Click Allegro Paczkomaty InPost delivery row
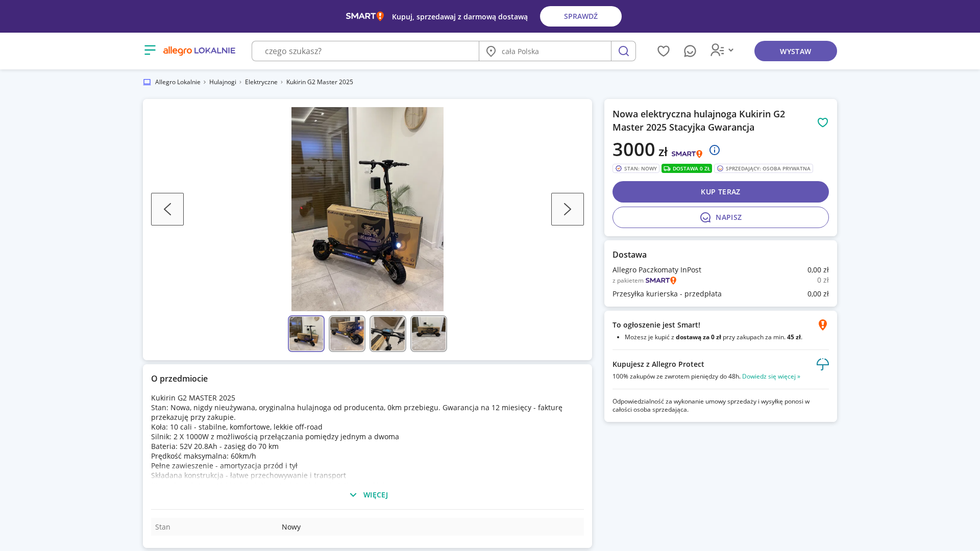 (x=721, y=270)
